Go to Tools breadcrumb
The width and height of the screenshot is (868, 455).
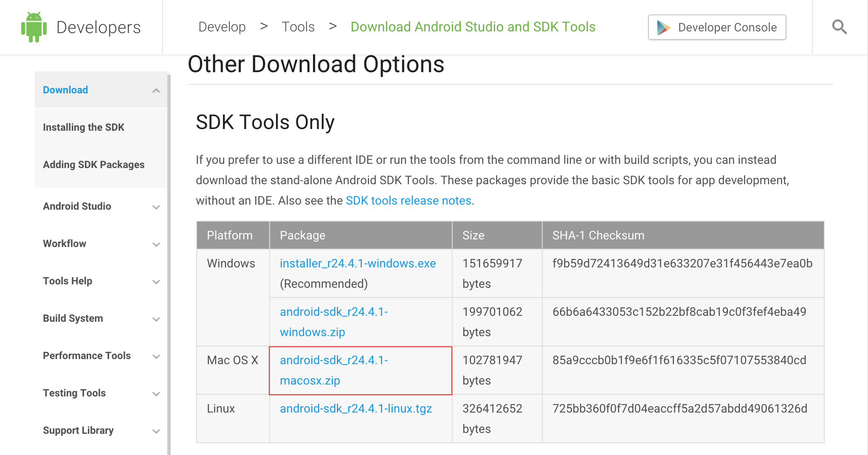click(x=298, y=27)
